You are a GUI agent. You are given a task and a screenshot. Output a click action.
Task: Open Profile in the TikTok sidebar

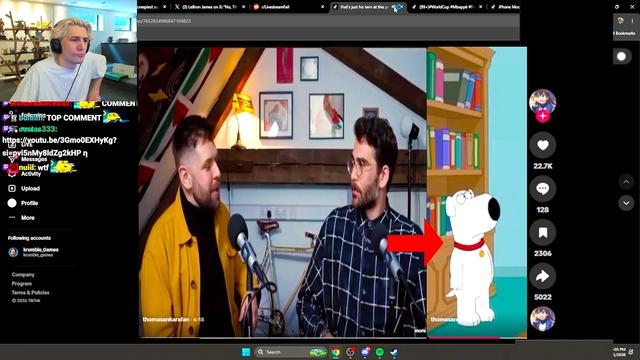(x=24, y=203)
